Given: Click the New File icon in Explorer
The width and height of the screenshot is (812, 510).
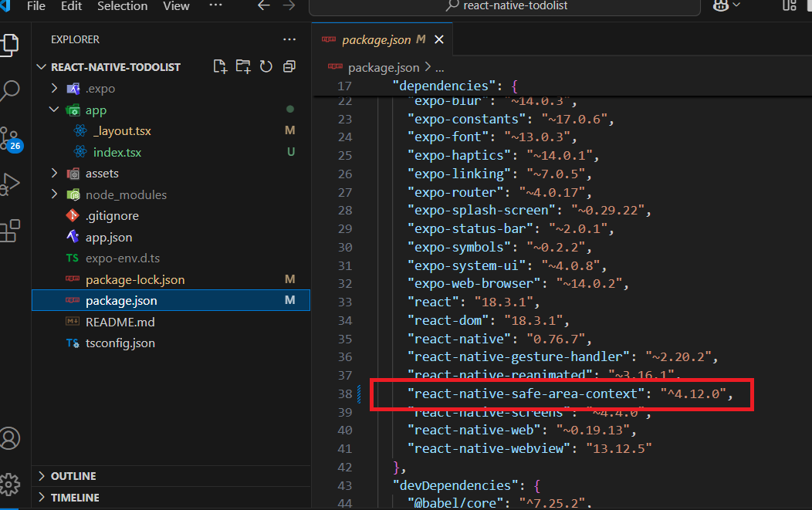Looking at the screenshot, I should 220,66.
